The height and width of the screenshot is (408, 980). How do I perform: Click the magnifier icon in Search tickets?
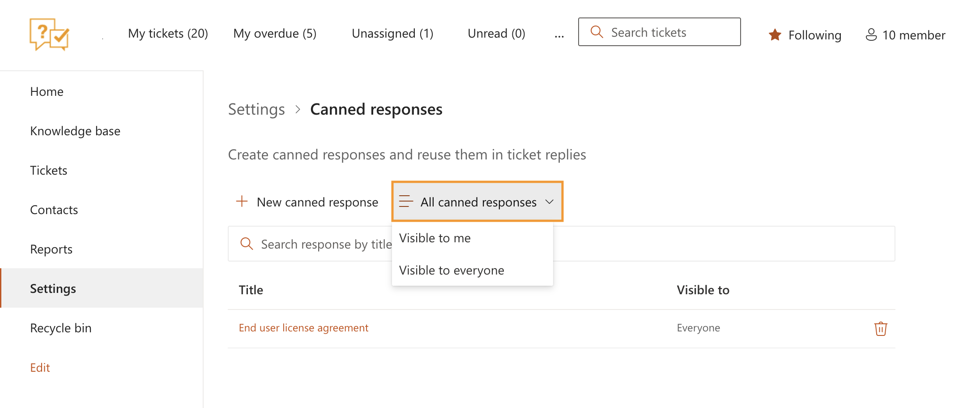pos(597,32)
